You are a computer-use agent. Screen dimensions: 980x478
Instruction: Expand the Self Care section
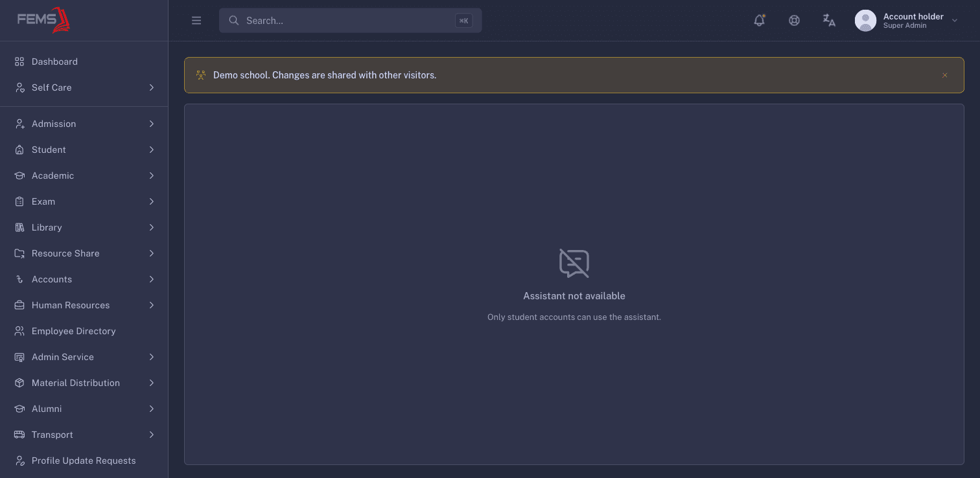[84, 87]
